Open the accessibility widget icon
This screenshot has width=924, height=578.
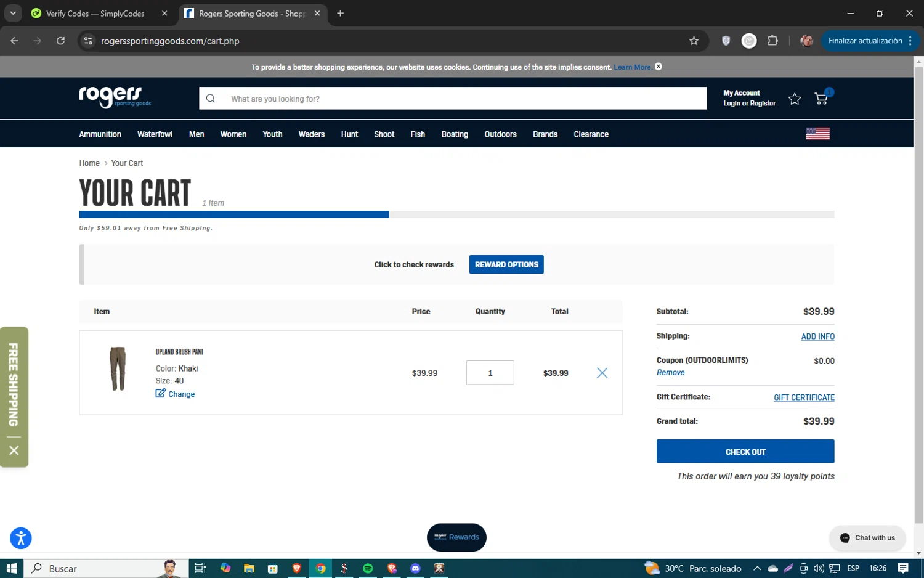[20, 538]
